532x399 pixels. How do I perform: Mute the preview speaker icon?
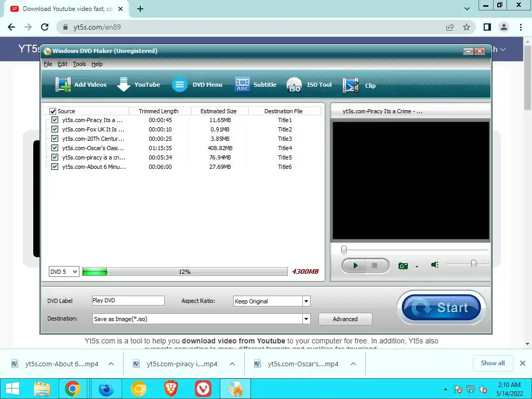click(435, 264)
